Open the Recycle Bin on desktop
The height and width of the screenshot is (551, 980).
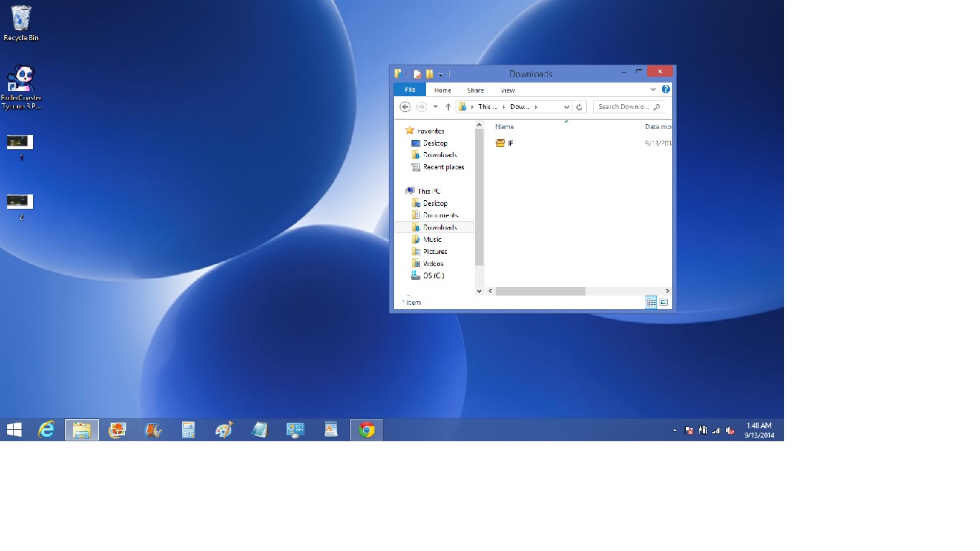click(21, 23)
